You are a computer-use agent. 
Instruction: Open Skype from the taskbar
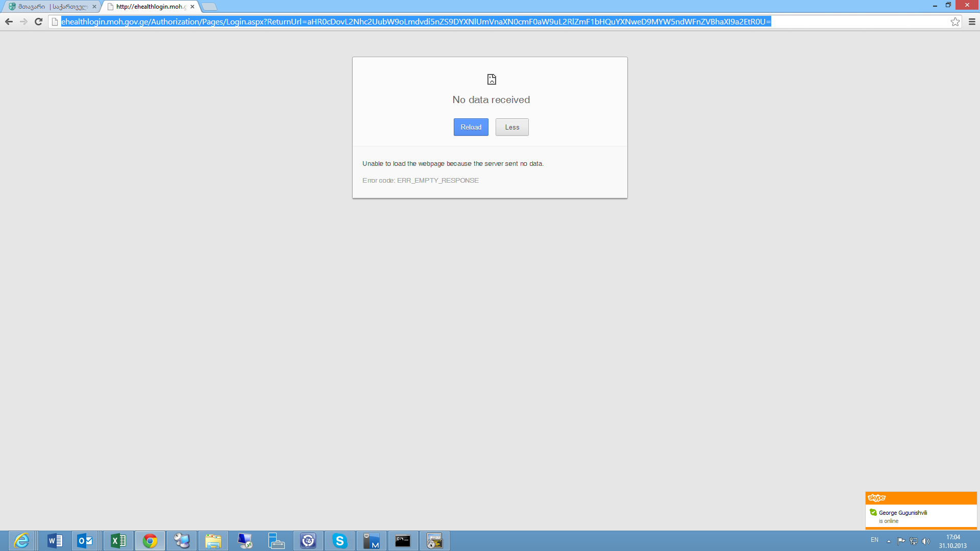(x=339, y=541)
